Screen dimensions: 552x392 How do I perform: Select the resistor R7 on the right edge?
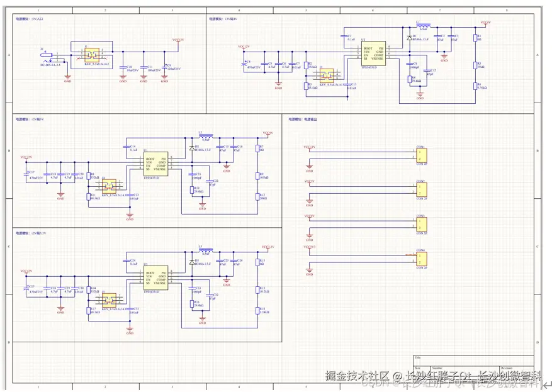[x=257, y=148]
